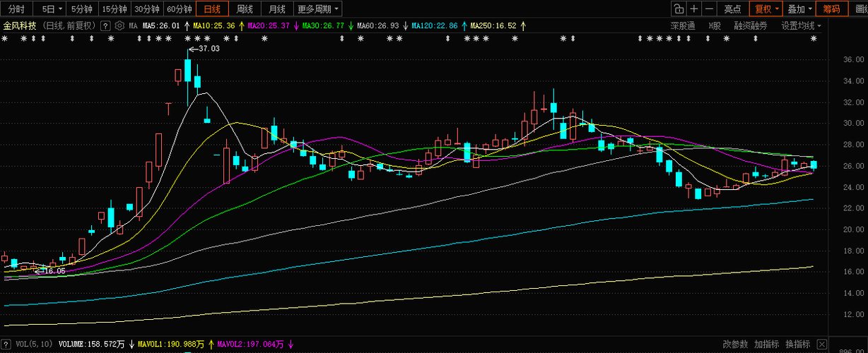
Task: Click 换指标 to switch indicator
Action: (x=797, y=345)
